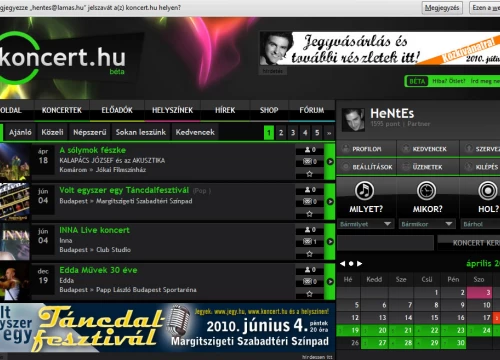Go to results page 5
Image resolution: width=500 pixels, height=360 pixels.
[x=317, y=133]
